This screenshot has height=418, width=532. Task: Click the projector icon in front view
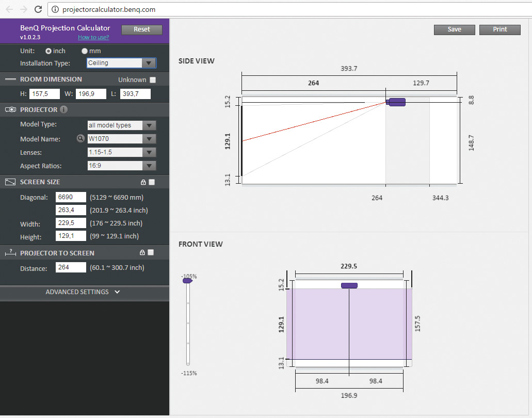pos(349,285)
